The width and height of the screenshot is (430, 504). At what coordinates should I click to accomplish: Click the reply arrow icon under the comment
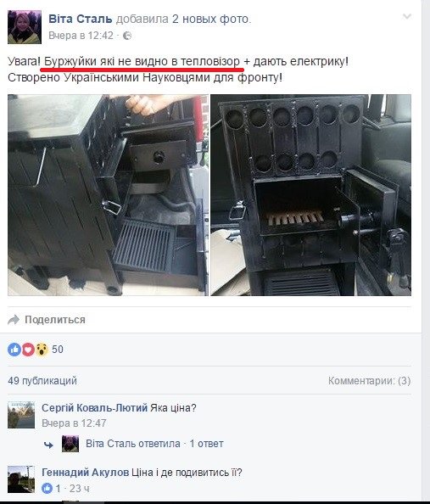pos(49,445)
